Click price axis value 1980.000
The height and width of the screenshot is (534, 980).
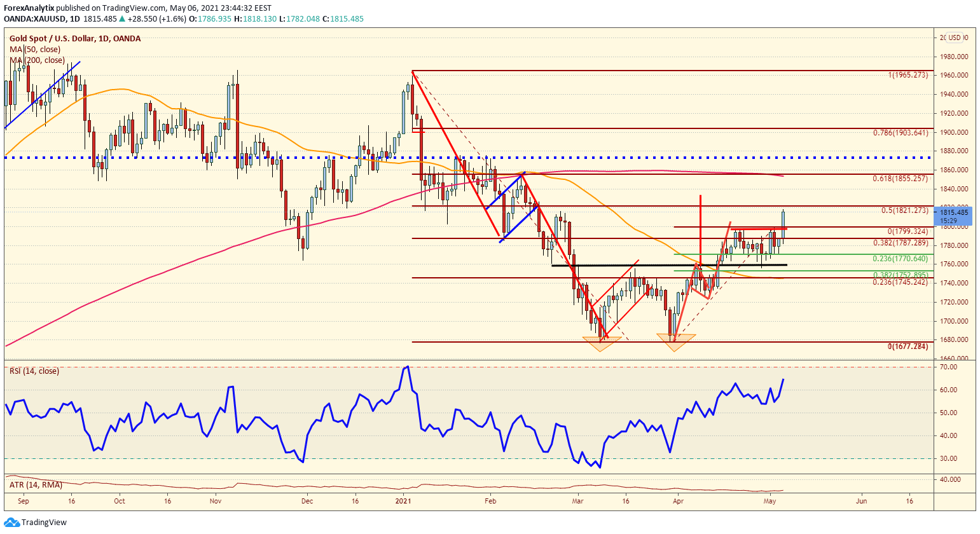(954, 57)
